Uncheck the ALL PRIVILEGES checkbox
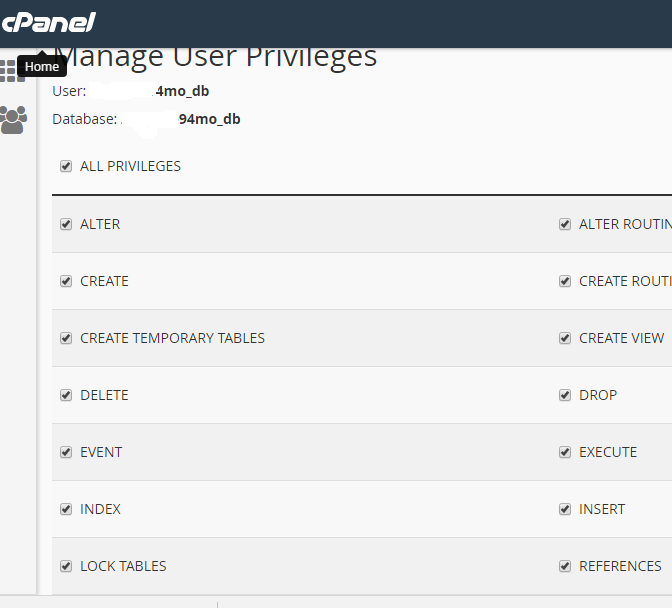Screen dimensions: 672x608 pyautogui.click(x=66, y=166)
